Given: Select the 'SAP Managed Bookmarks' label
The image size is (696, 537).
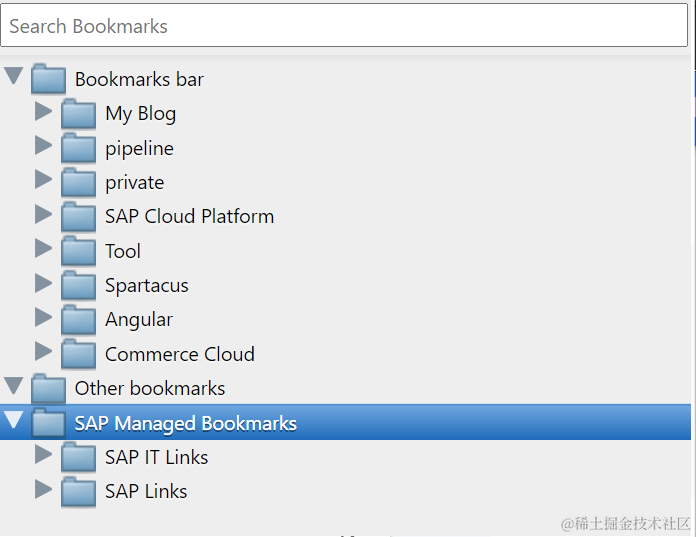Looking at the screenshot, I should pyautogui.click(x=186, y=423).
